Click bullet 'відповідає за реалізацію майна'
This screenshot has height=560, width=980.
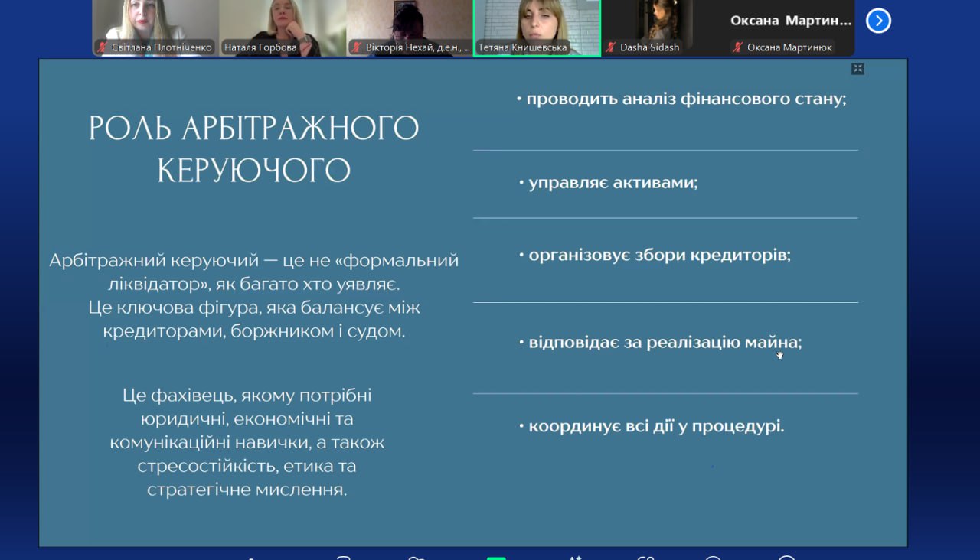point(660,343)
